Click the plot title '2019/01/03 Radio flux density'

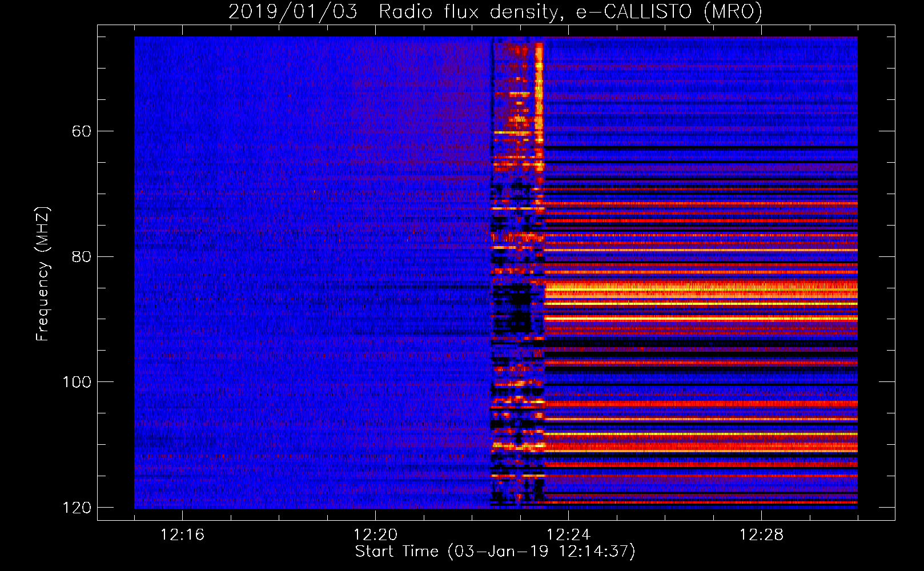click(x=495, y=11)
